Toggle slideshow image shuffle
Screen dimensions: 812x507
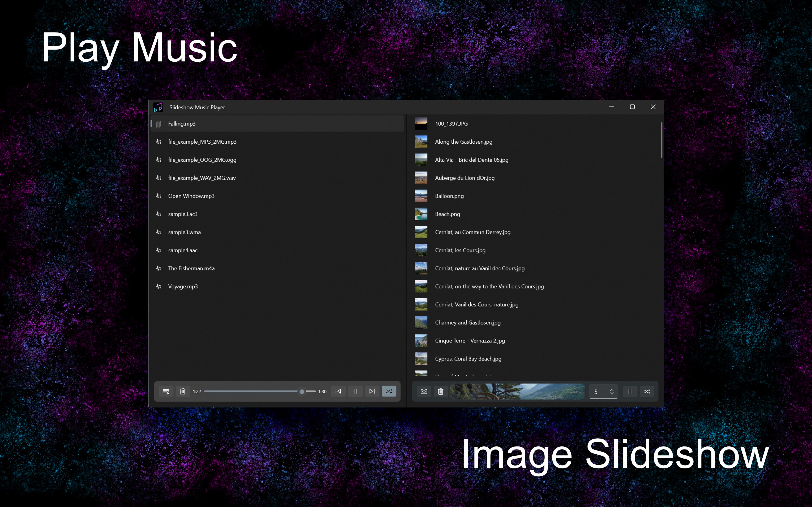(x=646, y=391)
